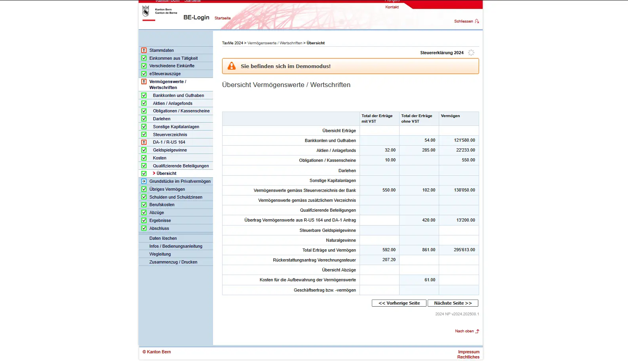Click the Schliessen link
628x364 pixels.
tap(464, 21)
